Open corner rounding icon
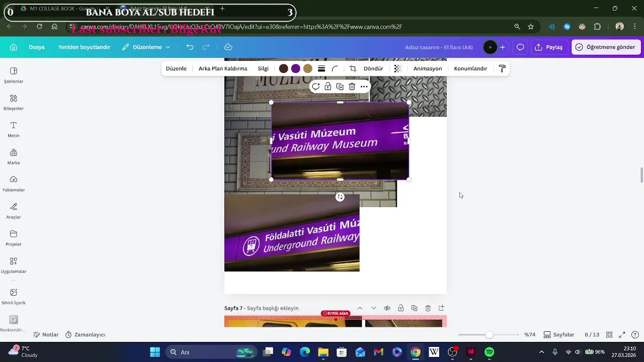Screen dimensions: 644x362 coord(335,69)
